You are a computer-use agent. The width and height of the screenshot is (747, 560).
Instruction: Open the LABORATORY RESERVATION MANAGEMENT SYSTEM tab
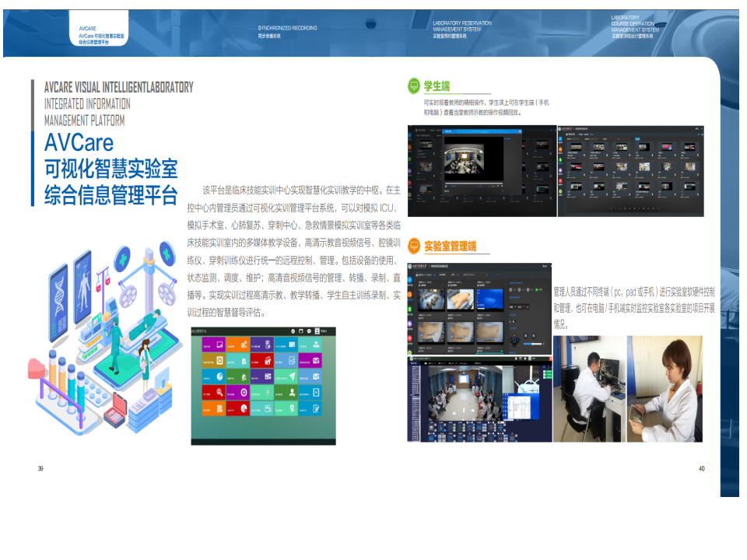coord(462,30)
